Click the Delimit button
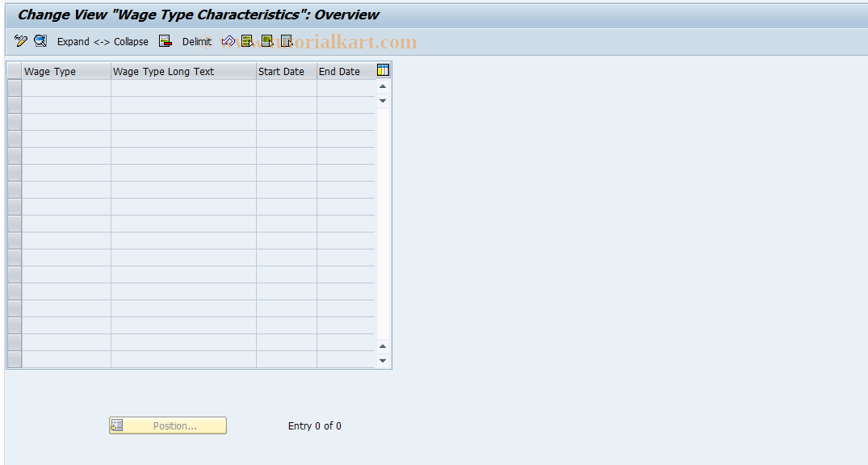The image size is (868, 465). pyautogui.click(x=197, y=41)
